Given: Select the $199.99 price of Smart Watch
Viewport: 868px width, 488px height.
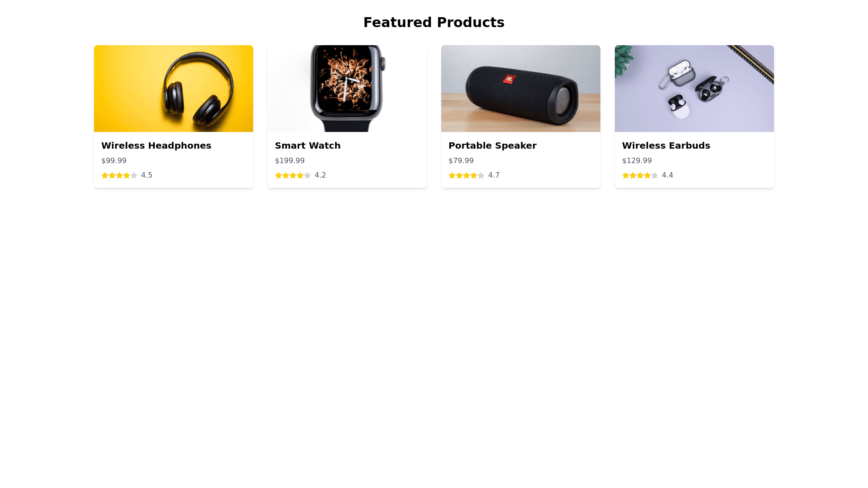Looking at the screenshot, I should pos(290,161).
